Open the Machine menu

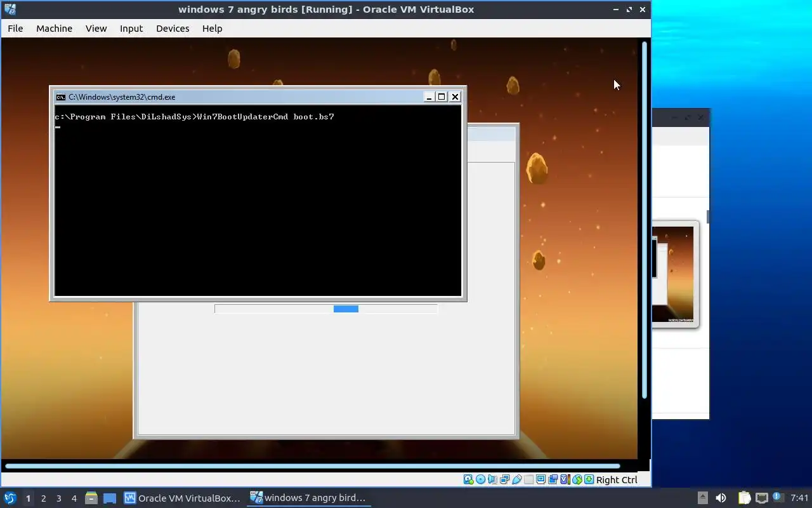point(54,29)
